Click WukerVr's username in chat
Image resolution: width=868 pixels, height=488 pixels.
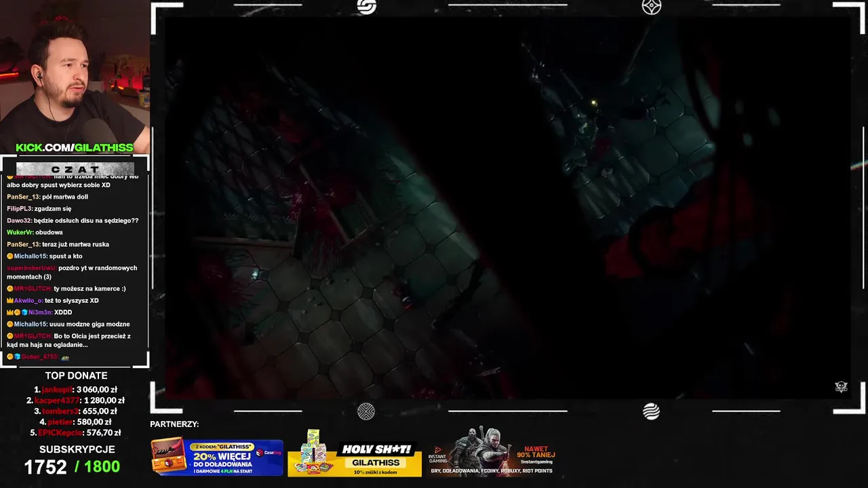[x=20, y=232]
